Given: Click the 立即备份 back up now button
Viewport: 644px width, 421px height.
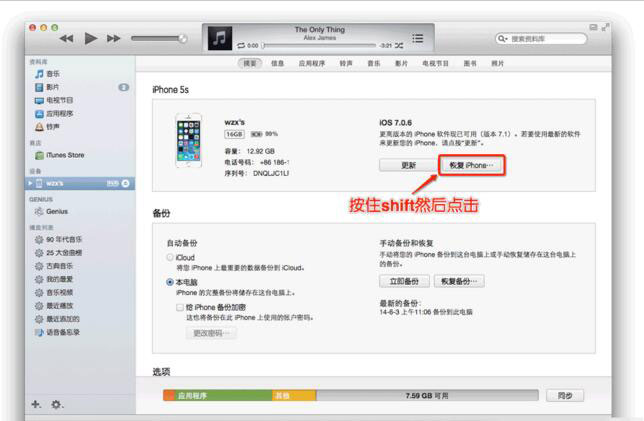Looking at the screenshot, I should coord(404,281).
